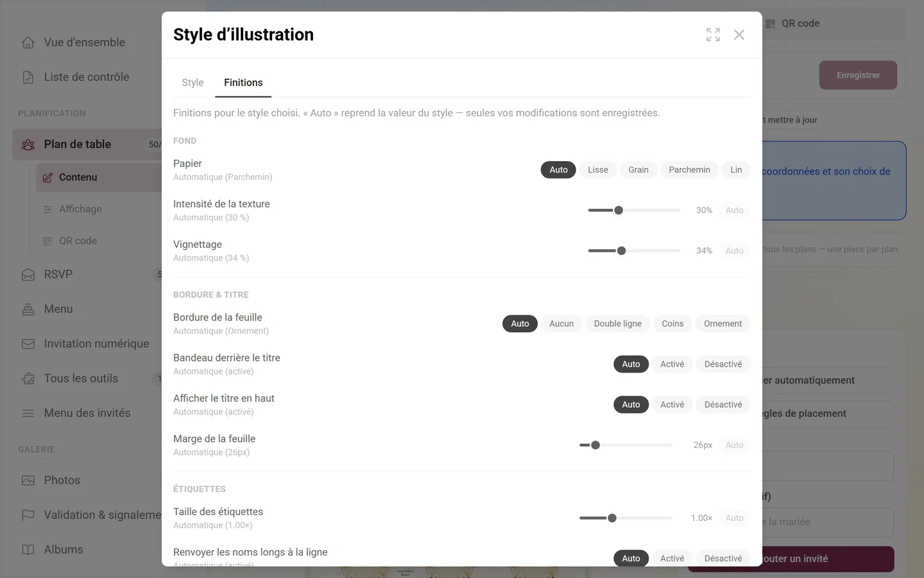Image resolution: width=924 pixels, height=578 pixels.
Task: Activate Renvoyer les noms longs à la ligne
Action: (672, 558)
